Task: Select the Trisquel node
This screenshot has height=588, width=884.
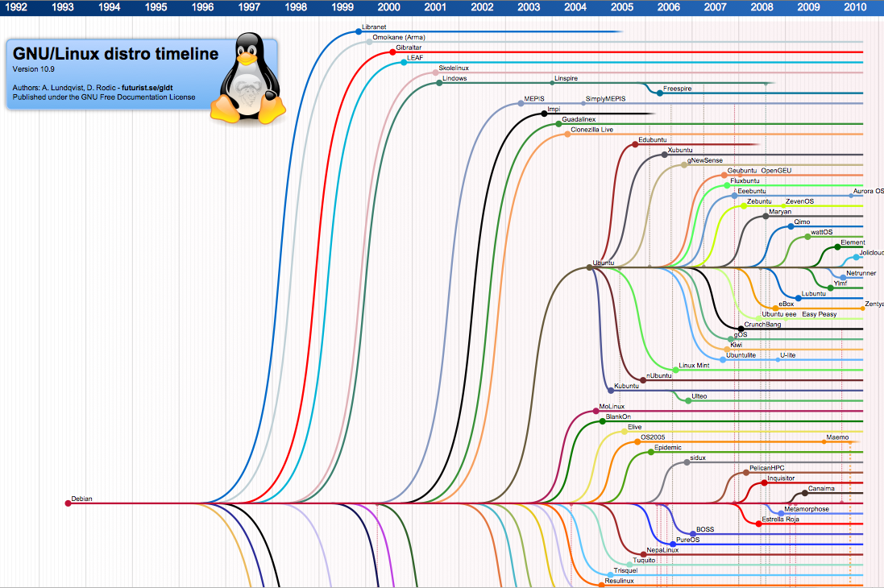Action: (x=610, y=574)
